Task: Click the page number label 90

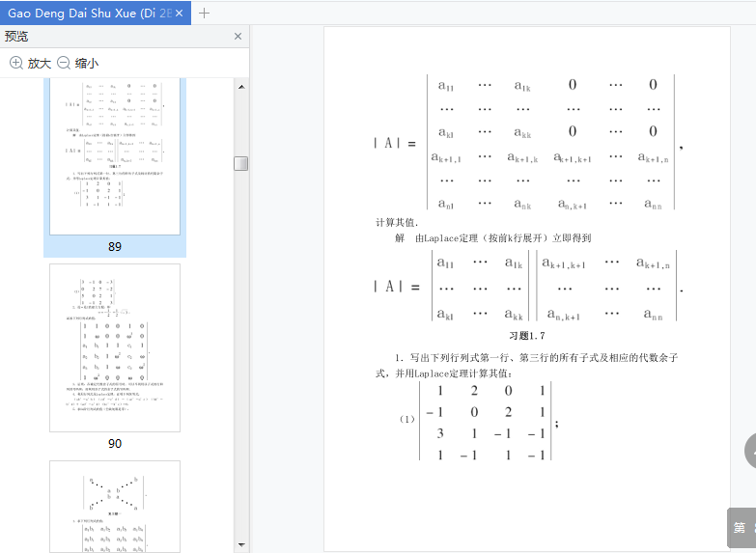Action: 115,444
